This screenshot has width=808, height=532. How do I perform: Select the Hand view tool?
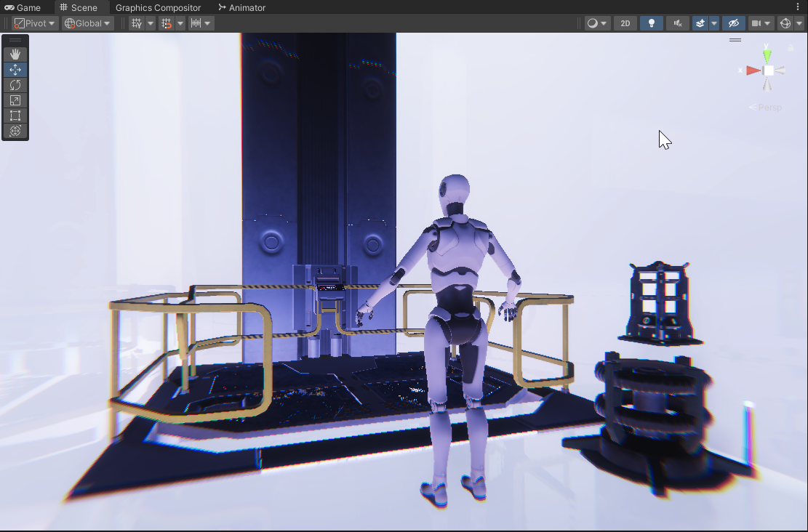[15, 54]
